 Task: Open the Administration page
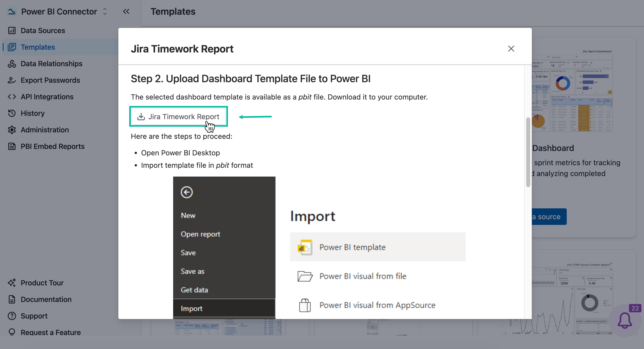[x=45, y=130]
